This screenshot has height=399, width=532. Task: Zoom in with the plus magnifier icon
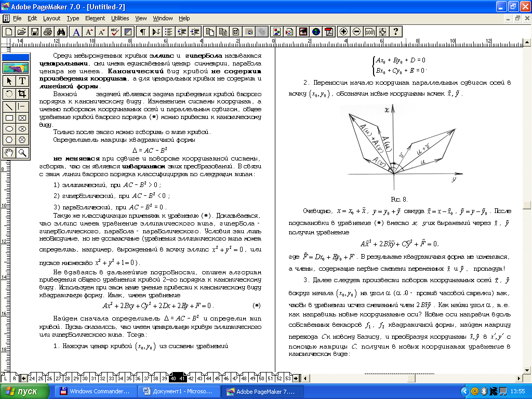(x=344, y=32)
